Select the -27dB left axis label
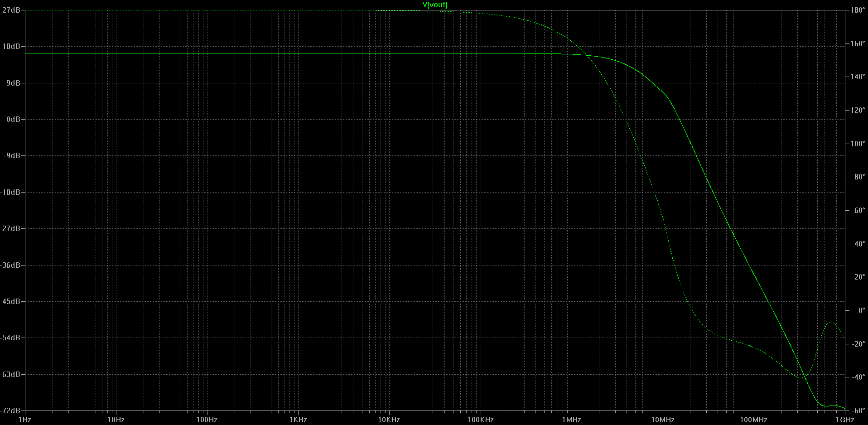This screenshot has width=868, height=425. click(10, 228)
